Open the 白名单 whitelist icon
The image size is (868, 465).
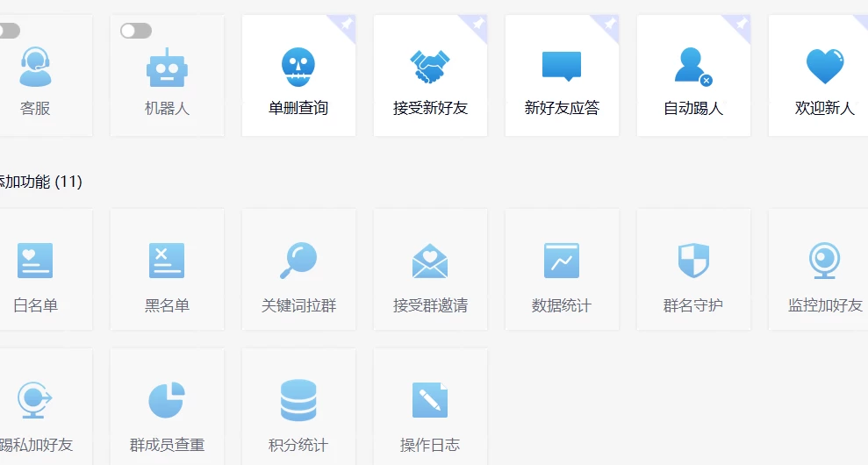click(x=35, y=261)
